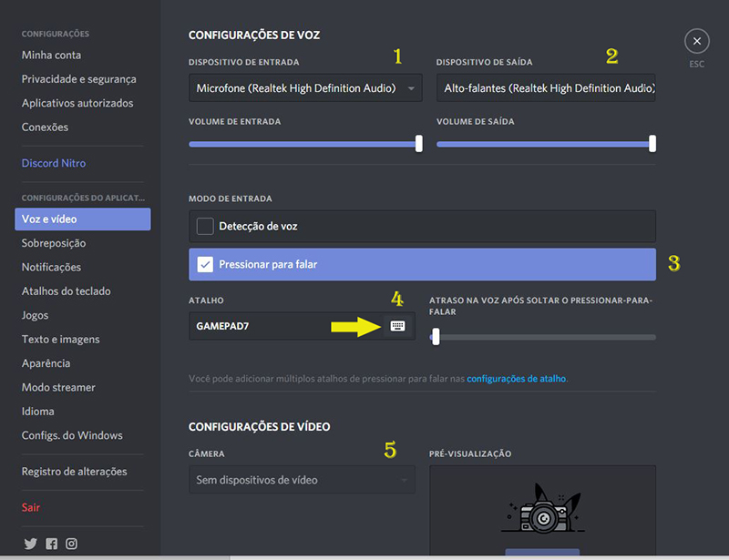The image size is (729, 560).
Task: Open Atalhos do teclado settings
Action: pos(66,291)
